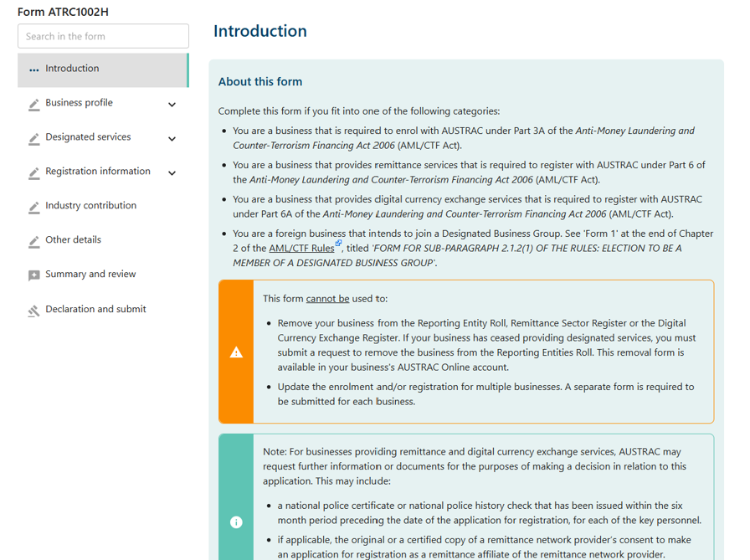Open the Summary and review section
The height and width of the screenshot is (560, 750).
92,274
